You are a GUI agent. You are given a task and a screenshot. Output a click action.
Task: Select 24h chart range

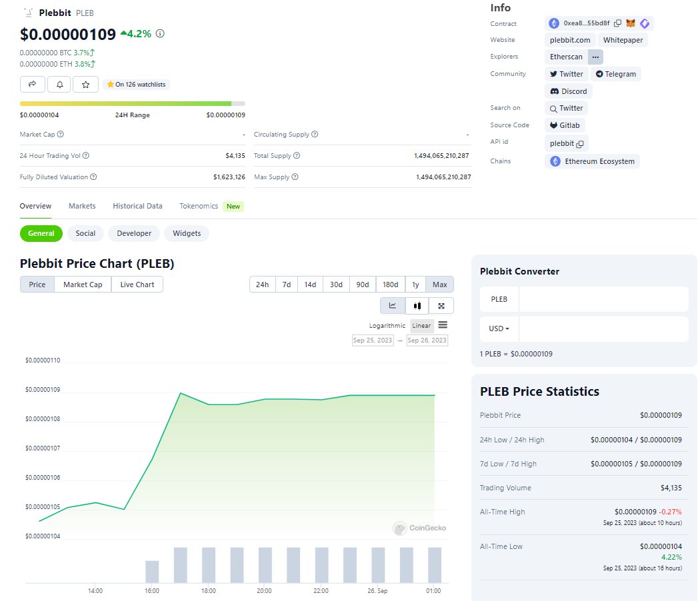pos(263,285)
